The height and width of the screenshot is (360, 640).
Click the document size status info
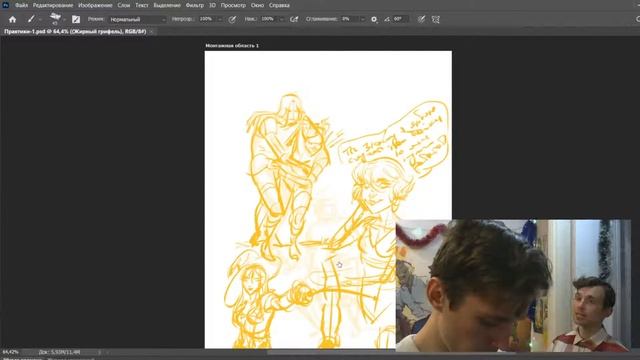59,352
